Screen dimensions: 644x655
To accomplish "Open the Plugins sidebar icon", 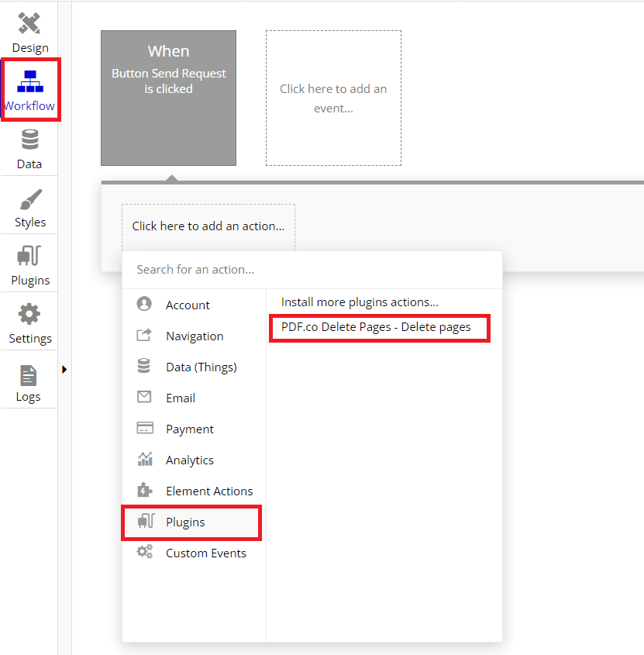I will [29, 257].
